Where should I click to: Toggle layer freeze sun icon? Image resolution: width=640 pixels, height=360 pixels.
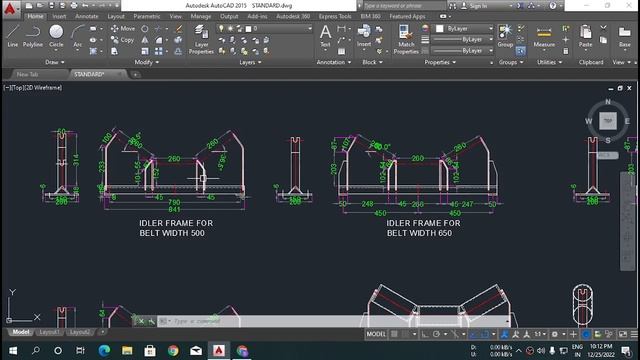click(x=230, y=29)
